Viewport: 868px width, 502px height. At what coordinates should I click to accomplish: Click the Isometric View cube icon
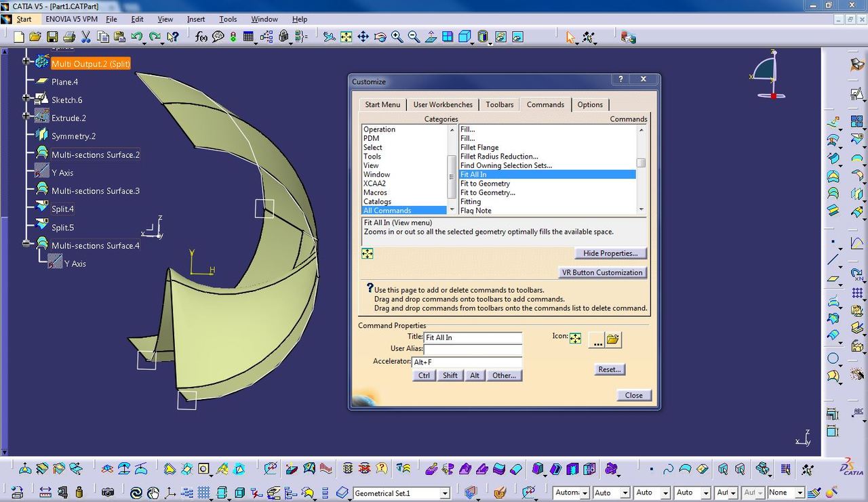[x=465, y=37]
